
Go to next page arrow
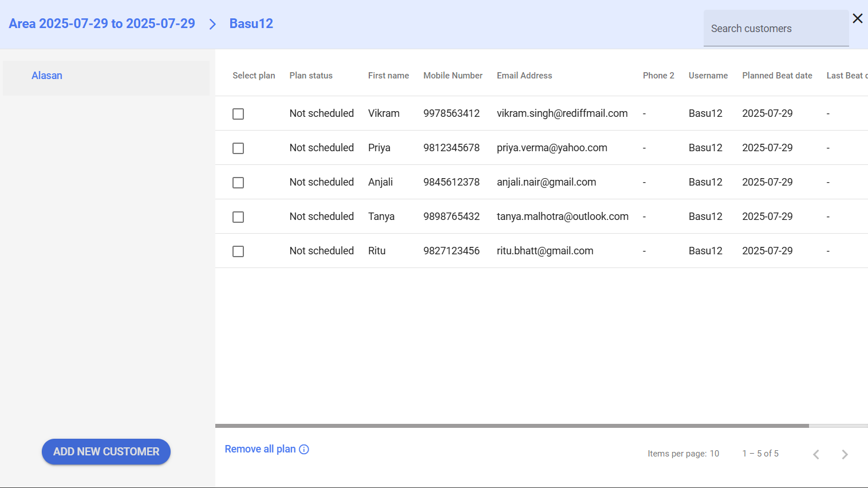[845, 454]
